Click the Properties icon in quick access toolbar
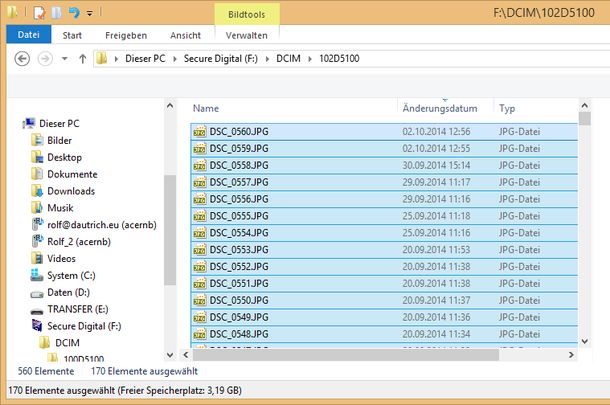The width and height of the screenshot is (610, 405). click(39, 13)
